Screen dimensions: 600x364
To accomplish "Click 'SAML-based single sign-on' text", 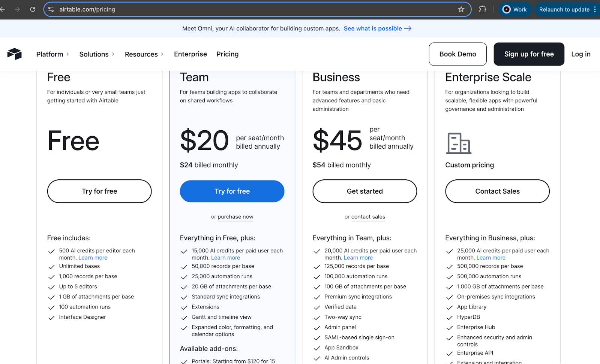I will (x=359, y=337).
